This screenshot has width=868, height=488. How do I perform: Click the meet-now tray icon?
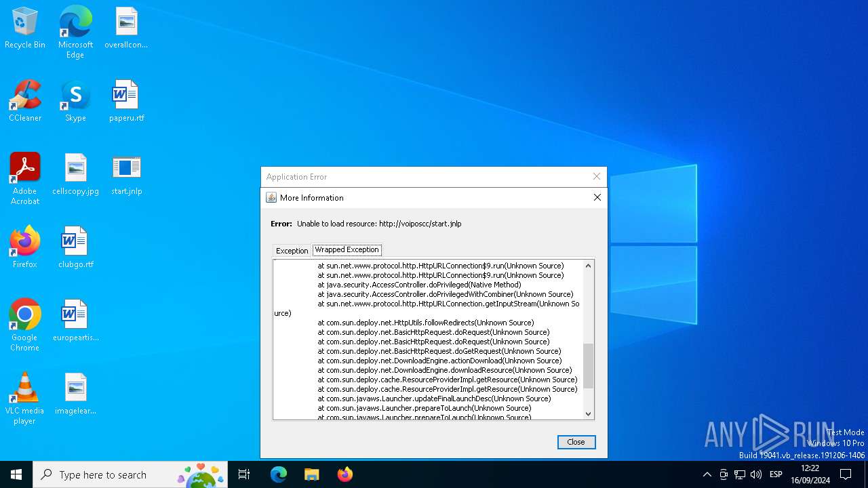[x=724, y=474]
